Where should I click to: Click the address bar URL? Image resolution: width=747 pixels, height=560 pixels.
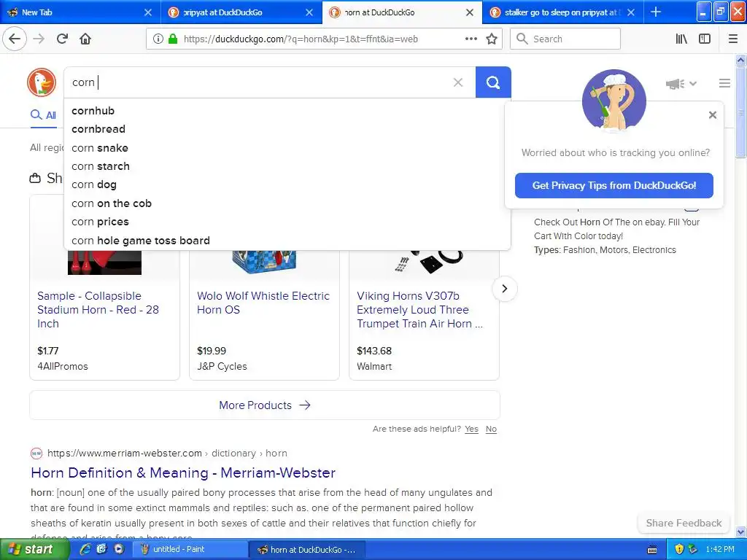301,39
